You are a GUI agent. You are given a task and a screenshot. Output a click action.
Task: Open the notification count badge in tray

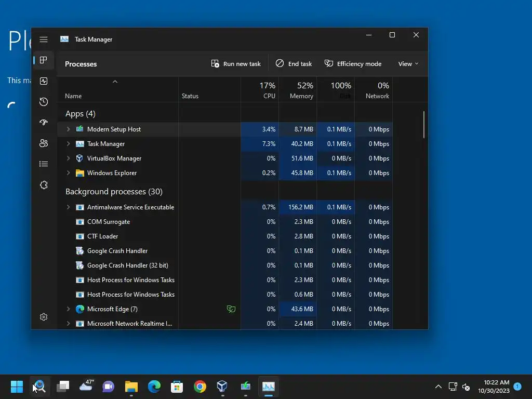point(517,386)
